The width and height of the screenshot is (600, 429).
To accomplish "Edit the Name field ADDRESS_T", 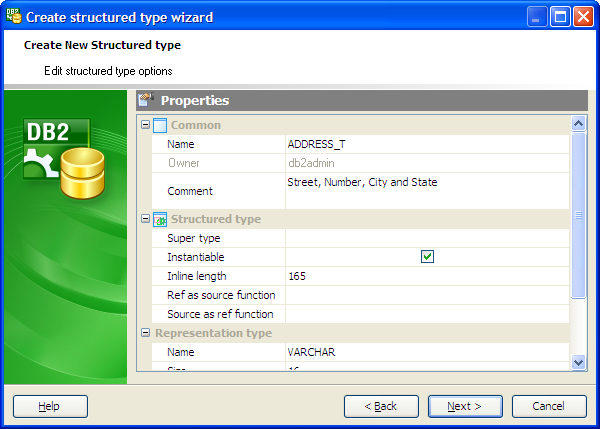I will tap(427, 144).
